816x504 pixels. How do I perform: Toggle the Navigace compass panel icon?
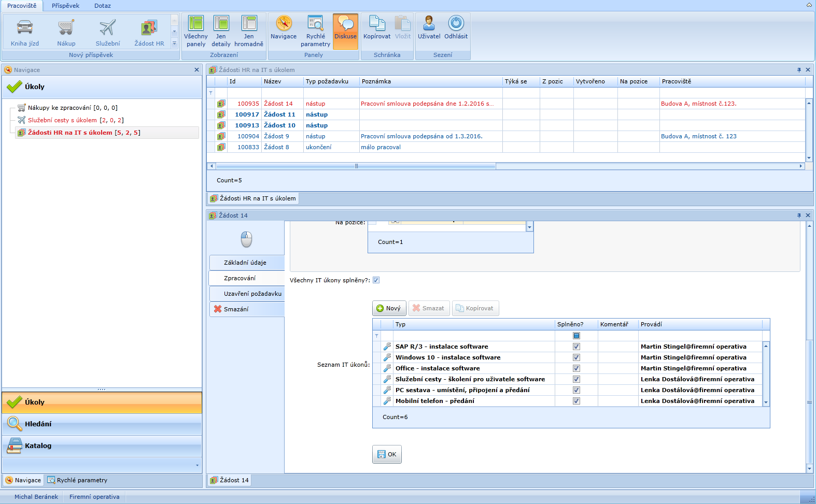[284, 24]
